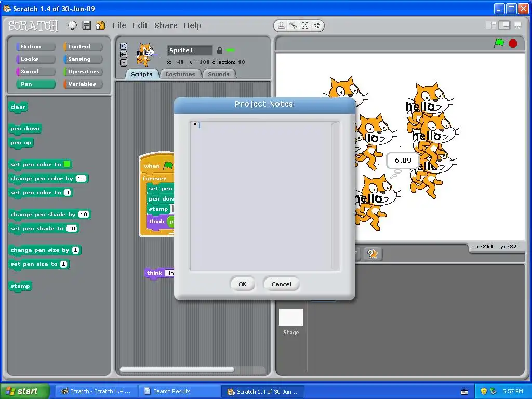Select the Sound block category
532x399 pixels.
point(35,72)
